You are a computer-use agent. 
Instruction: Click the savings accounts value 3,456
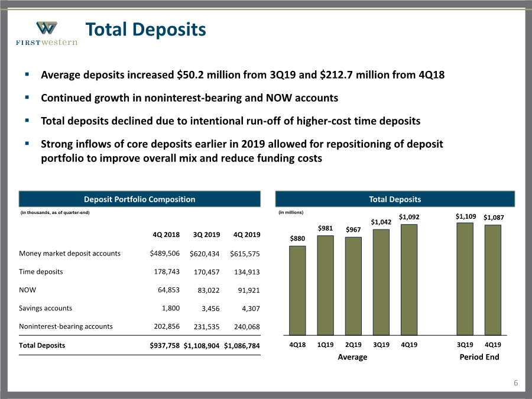coord(210,309)
